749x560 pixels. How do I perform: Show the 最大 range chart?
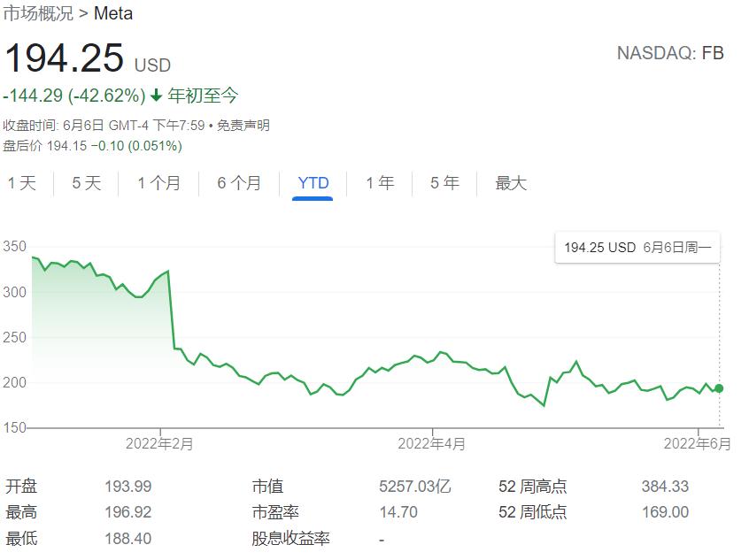[x=511, y=183]
